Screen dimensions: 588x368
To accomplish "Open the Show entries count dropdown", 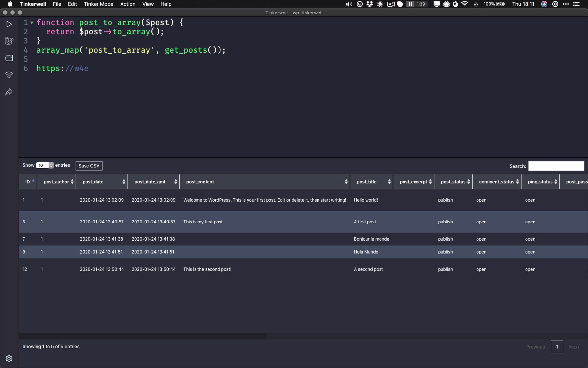I will coord(45,165).
